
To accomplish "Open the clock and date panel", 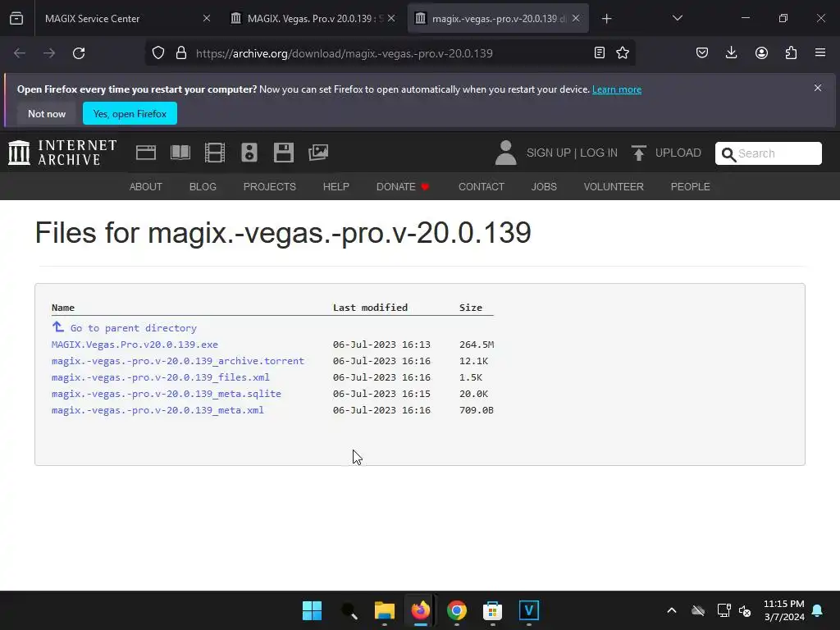I will pos(783,610).
